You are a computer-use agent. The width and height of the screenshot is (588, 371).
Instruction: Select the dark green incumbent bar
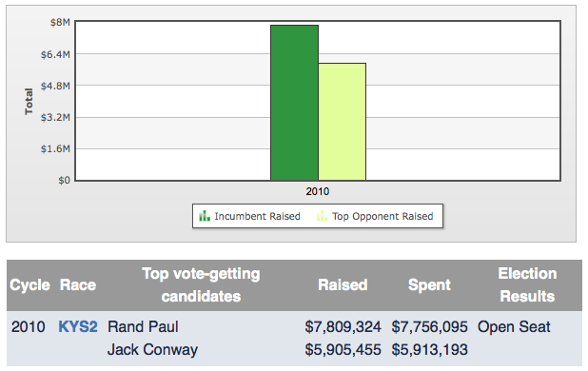click(294, 103)
